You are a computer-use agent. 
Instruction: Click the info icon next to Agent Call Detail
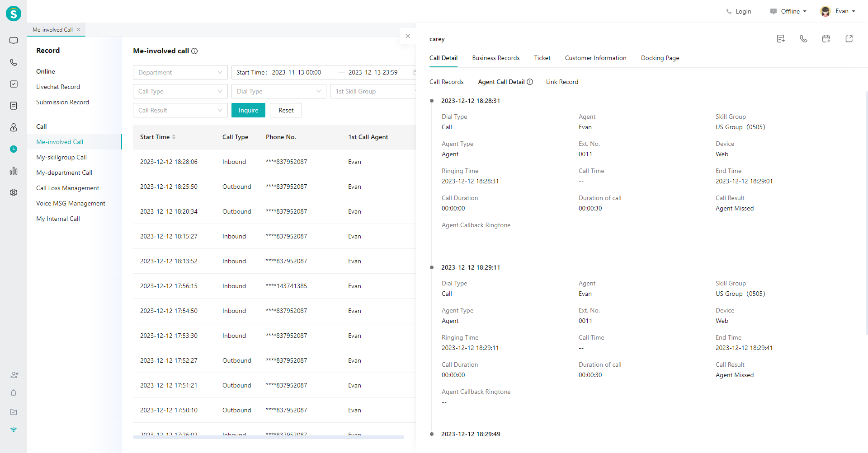pyautogui.click(x=530, y=82)
